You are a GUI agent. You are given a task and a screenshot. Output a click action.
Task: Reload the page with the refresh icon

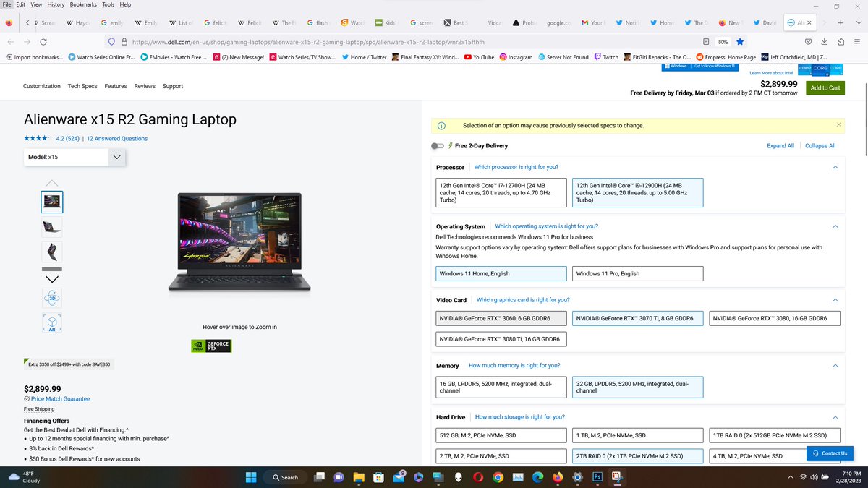pos(43,42)
